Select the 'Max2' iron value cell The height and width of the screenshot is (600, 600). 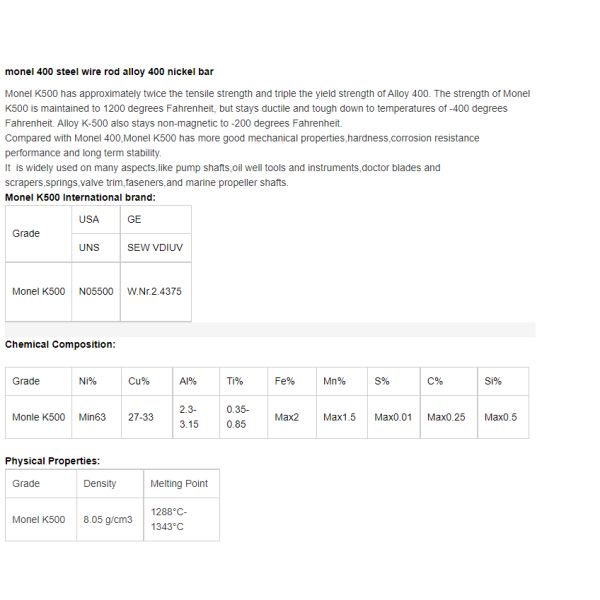(x=287, y=417)
